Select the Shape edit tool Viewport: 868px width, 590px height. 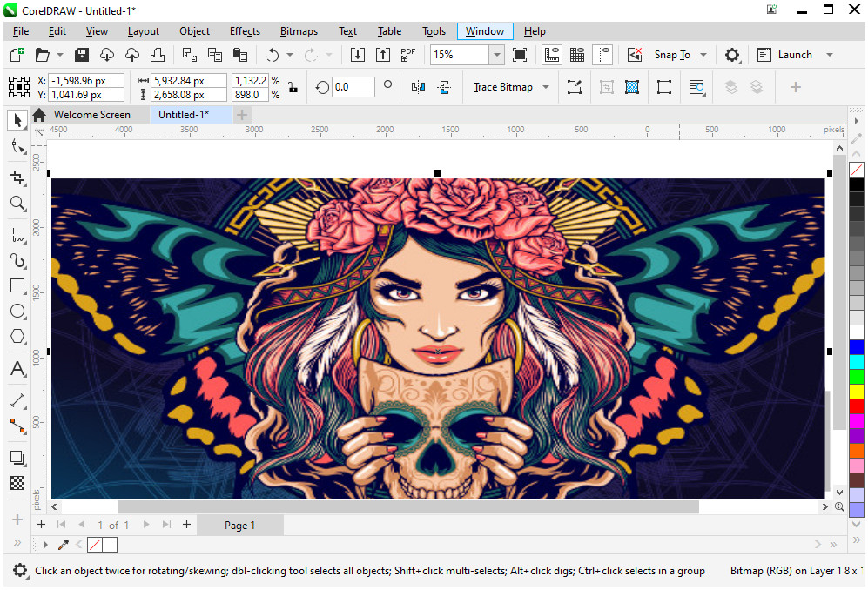17,147
